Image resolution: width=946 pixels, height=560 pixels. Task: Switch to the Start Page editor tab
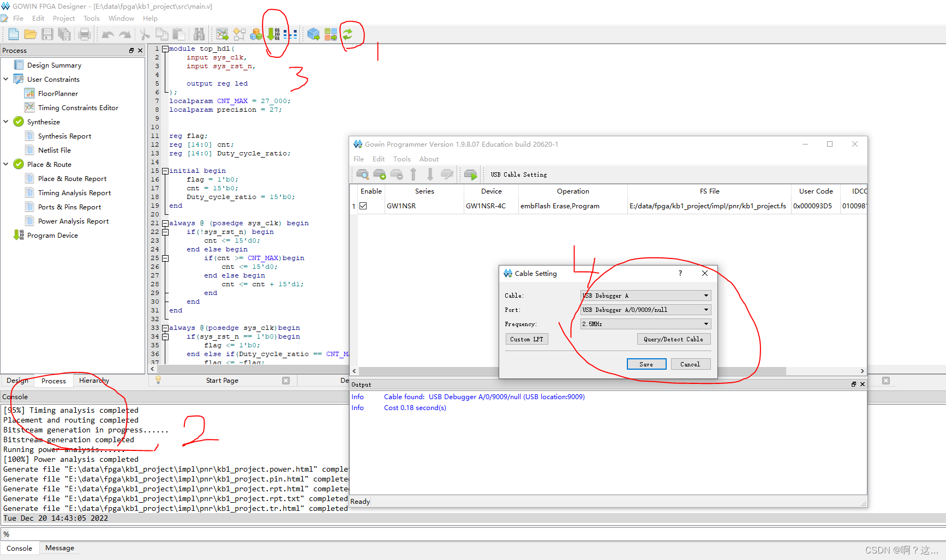(x=222, y=381)
